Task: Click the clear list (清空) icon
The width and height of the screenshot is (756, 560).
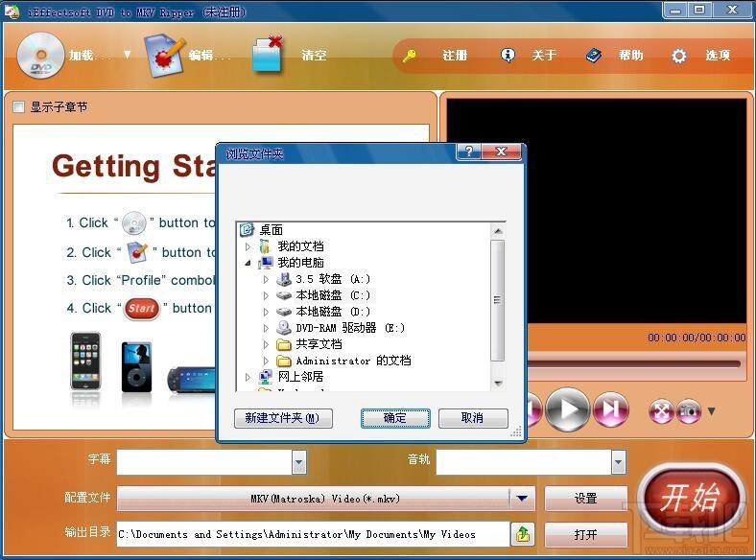Action: tap(269, 56)
